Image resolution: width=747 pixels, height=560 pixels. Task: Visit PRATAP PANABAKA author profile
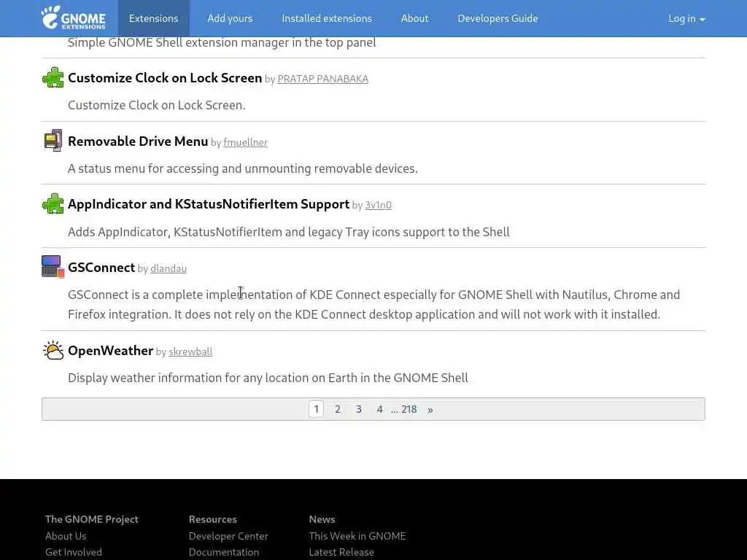tap(322, 79)
